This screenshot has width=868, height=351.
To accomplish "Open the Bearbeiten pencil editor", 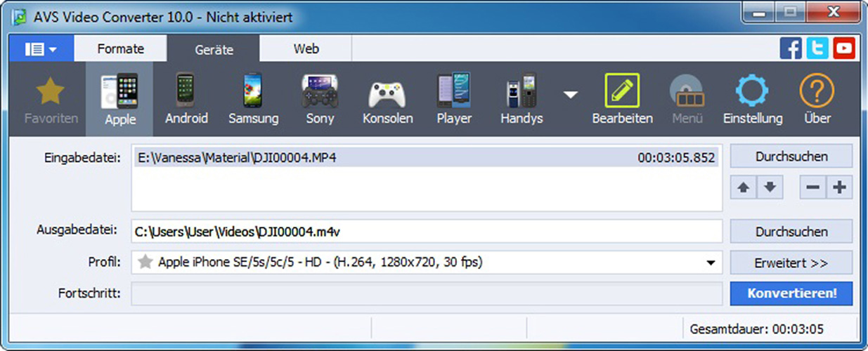I will click(622, 100).
